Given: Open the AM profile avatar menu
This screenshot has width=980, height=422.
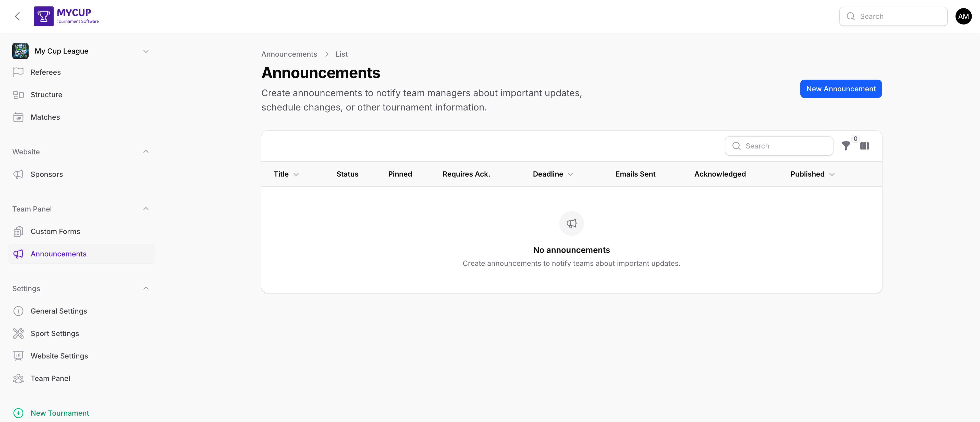Looking at the screenshot, I should pos(963,16).
